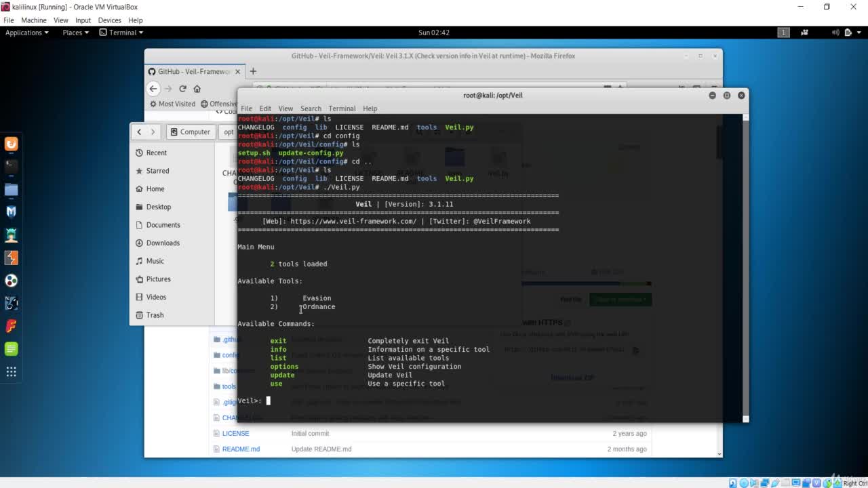Click 'Initial commit' commit message
Screen dimensions: 868x488
click(x=310, y=433)
